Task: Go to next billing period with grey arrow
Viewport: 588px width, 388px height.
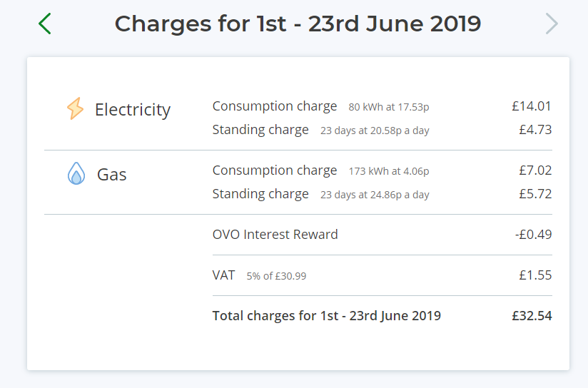Action: click(x=552, y=24)
